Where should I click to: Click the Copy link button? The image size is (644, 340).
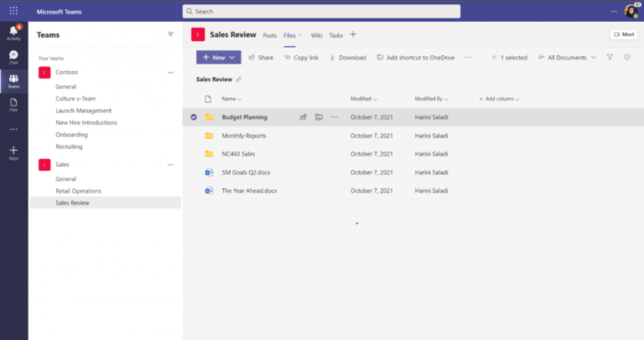tap(301, 58)
